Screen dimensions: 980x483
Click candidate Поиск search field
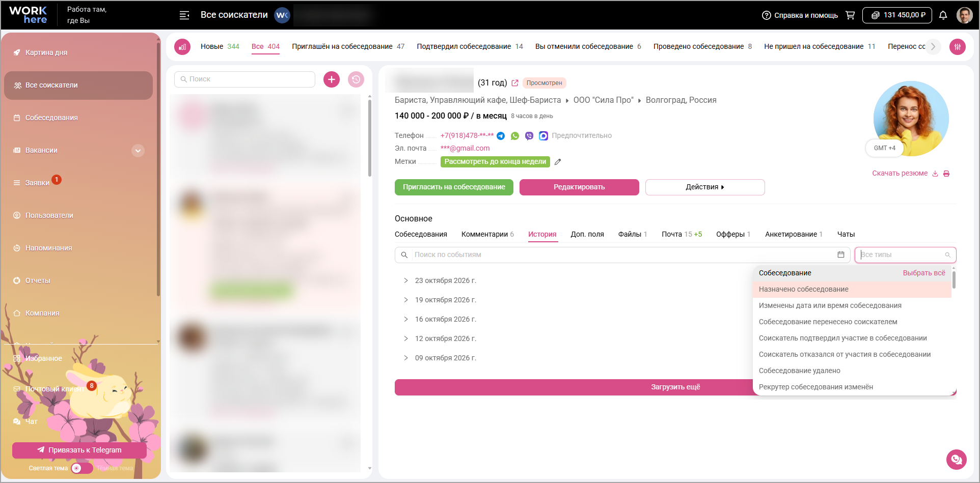pyautogui.click(x=244, y=79)
